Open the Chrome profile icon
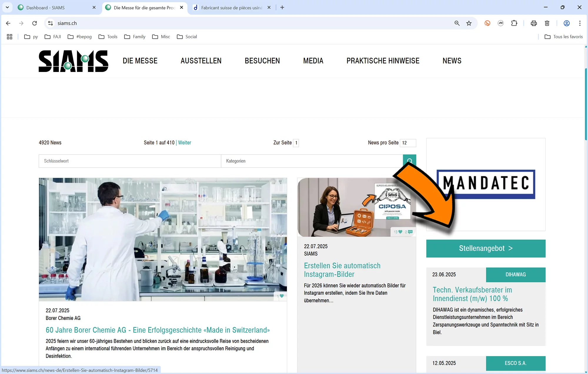Screen dimensions: 588x374 pyautogui.click(x=567, y=23)
